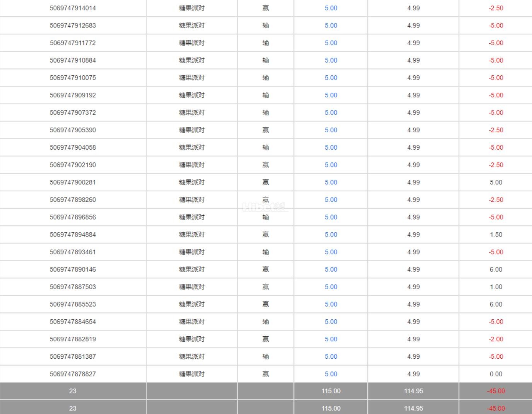Click -2.00 profit for order 5069747882819
The height and width of the screenshot is (414, 532).
[x=496, y=339]
